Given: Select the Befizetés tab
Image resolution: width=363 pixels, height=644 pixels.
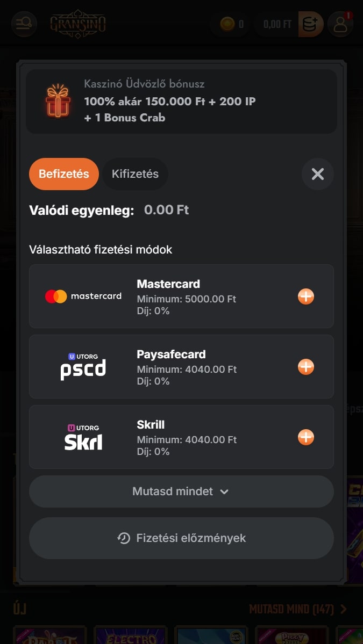Looking at the screenshot, I should [x=64, y=174].
